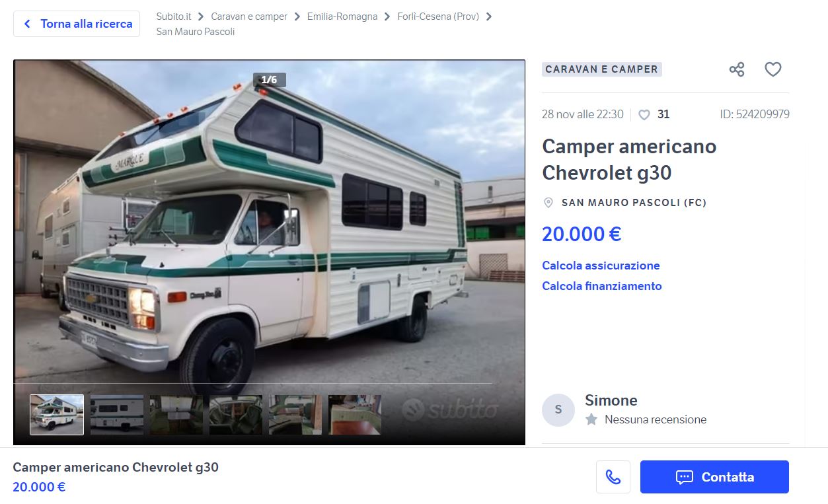Open the Calcola assicurazione link
This screenshot has height=504, width=828.
(601, 266)
